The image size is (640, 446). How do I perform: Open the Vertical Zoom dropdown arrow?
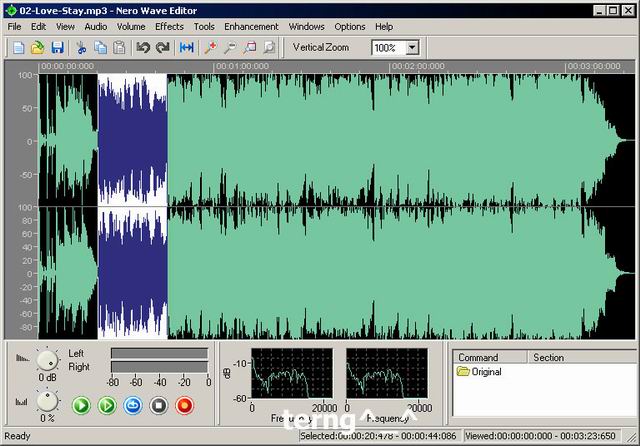pos(412,48)
